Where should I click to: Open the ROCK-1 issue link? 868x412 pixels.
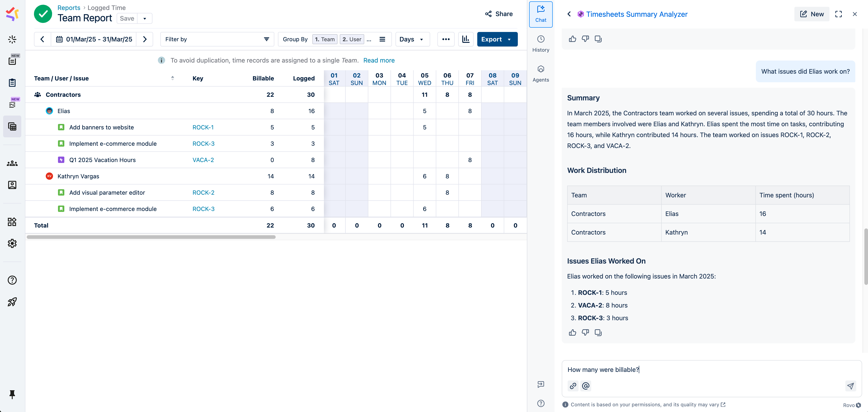click(203, 127)
